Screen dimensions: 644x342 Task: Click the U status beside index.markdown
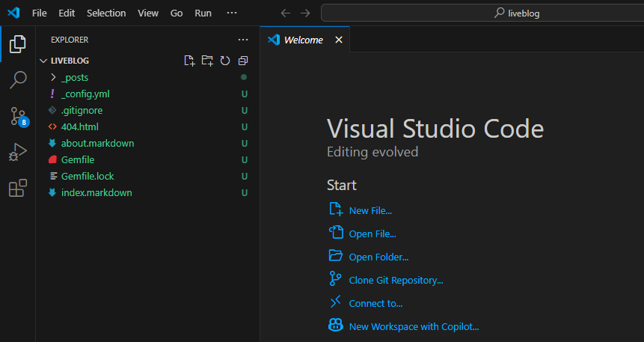pyautogui.click(x=245, y=193)
